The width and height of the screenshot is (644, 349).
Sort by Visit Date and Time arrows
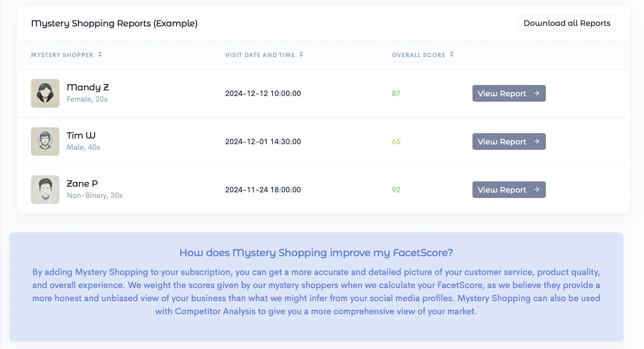point(301,54)
